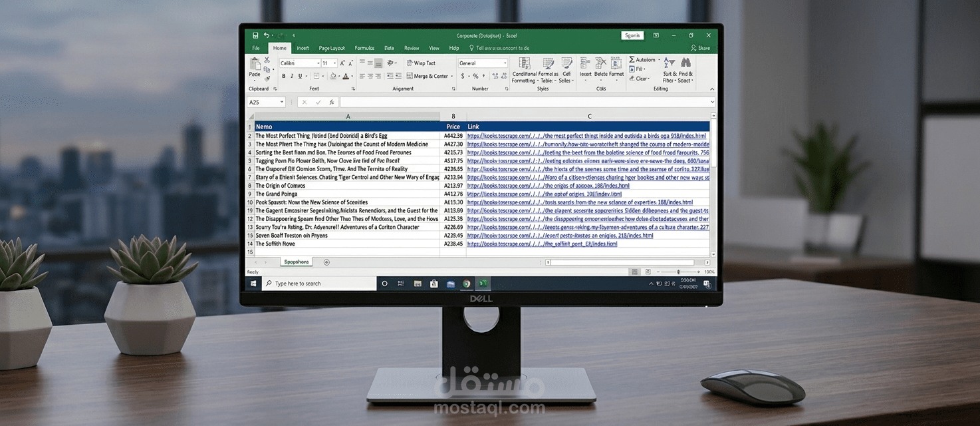The width and height of the screenshot is (980, 426).
Task: Select the worksheet tab at the bottom
Action: point(297,262)
